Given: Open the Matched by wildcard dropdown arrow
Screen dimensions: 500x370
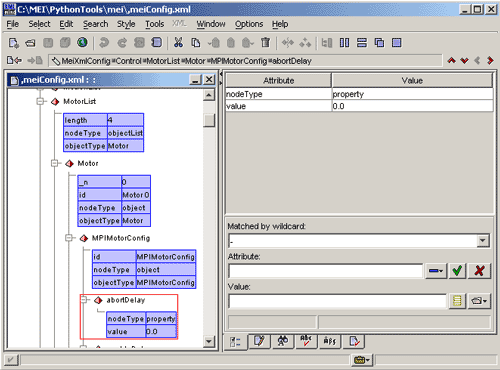Looking at the screenshot, I should point(483,240).
